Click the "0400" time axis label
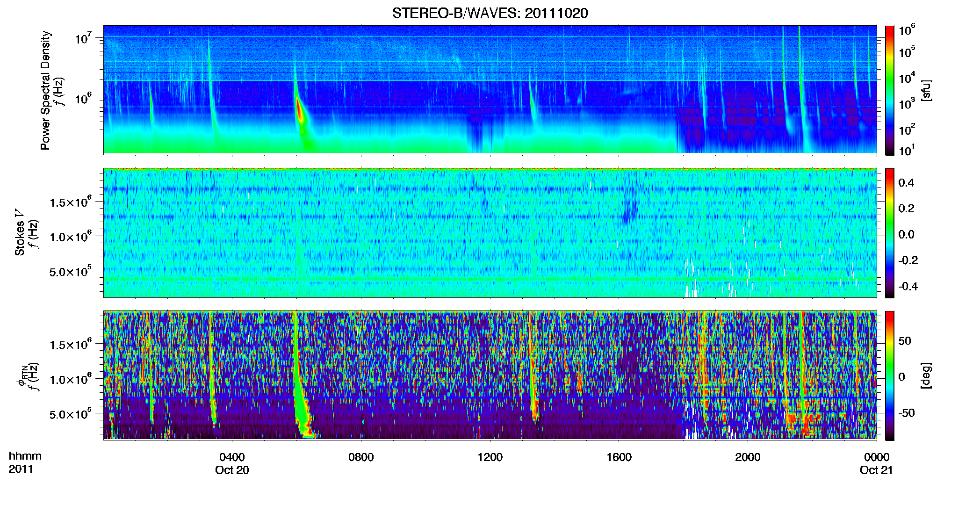The height and width of the screenshot is (505, 980). [232, 457]
